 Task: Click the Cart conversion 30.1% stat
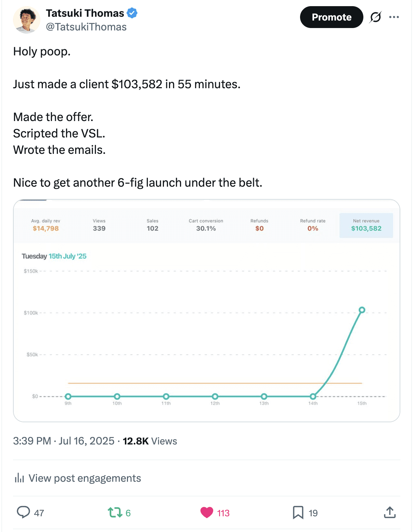point(206,225)
